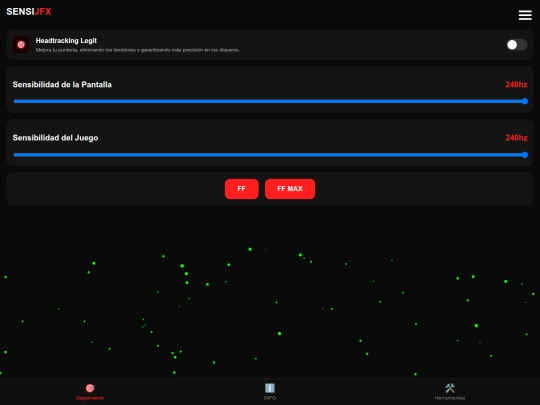Click the Sensibilidad de la Pantalla label
This screenshot has width=540, height=405.
click(x=62, y=85)
